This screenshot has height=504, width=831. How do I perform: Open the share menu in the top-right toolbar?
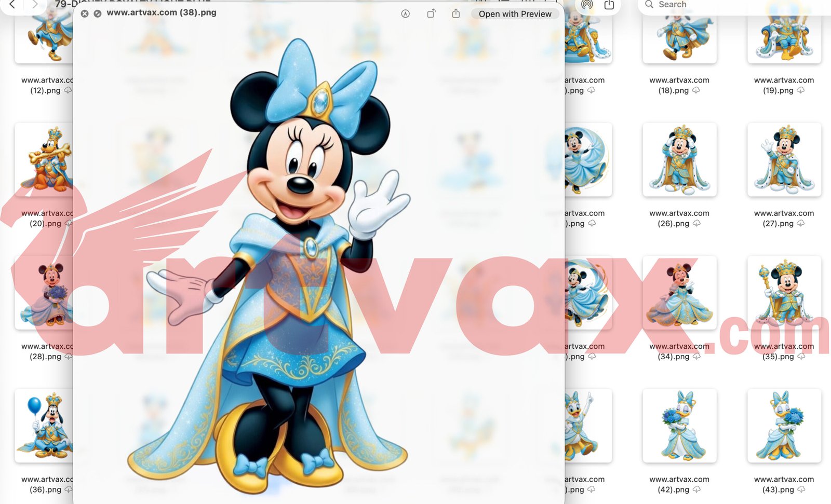(x=609, y=4)
